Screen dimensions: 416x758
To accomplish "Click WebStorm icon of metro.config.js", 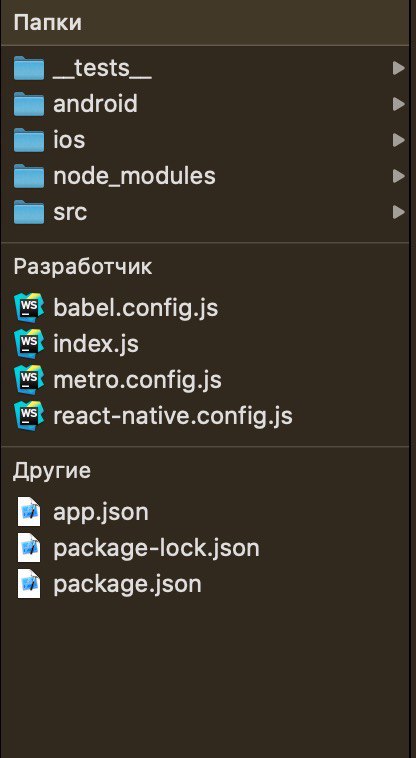I will [29, 379].
